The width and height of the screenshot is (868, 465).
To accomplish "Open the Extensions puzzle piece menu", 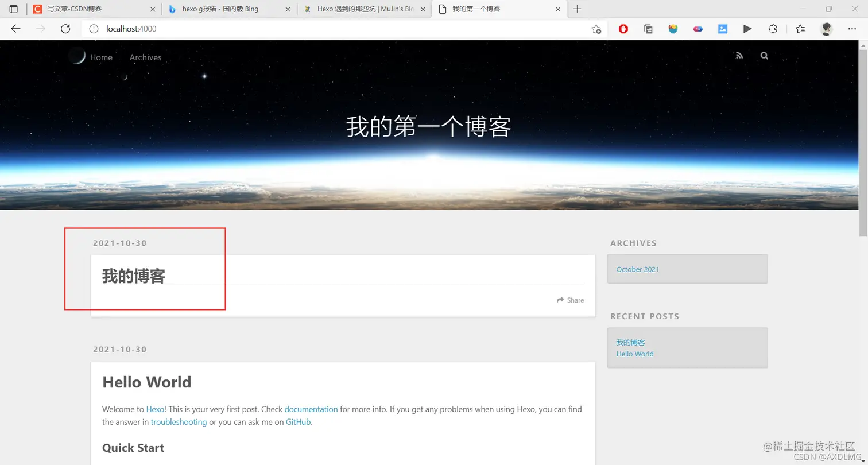I will pos(773,29).
